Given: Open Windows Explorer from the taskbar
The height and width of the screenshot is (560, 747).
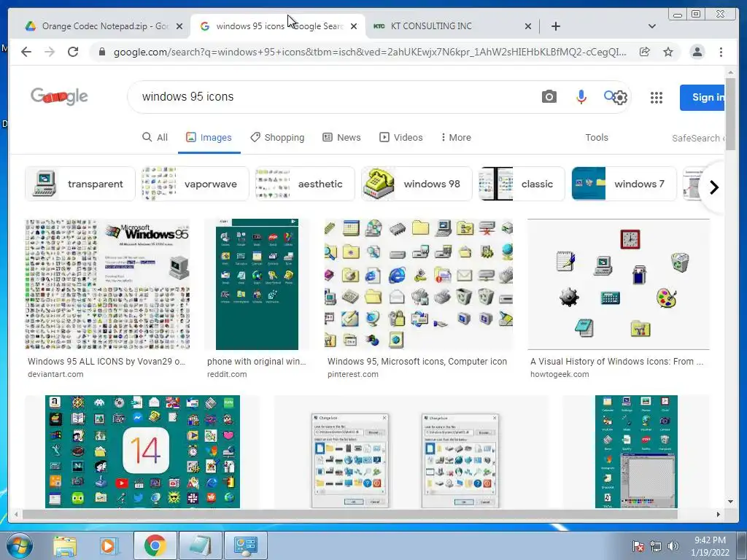Looking at the screenshot, I should pyautogui.click(x=64, y=545).
